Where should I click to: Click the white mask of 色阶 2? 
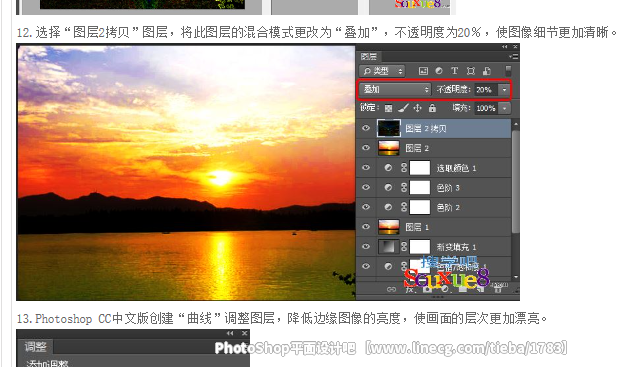[420, 207]
